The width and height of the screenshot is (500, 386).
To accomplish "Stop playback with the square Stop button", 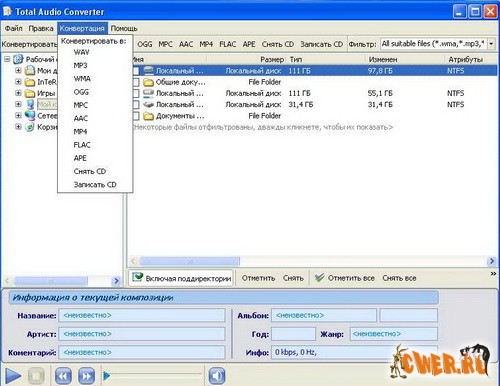I will [x=36, y=376].
